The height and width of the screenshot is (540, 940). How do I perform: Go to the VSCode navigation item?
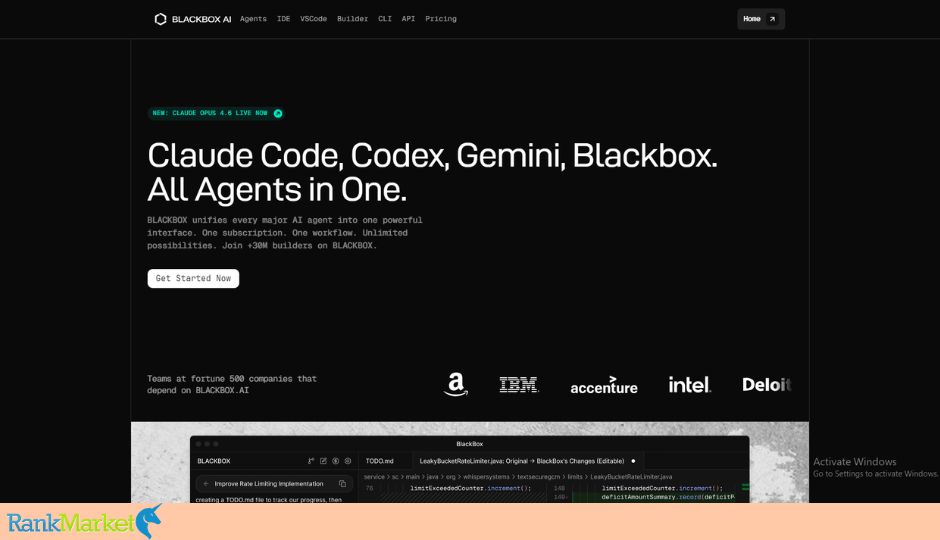[x=314, y=19]
